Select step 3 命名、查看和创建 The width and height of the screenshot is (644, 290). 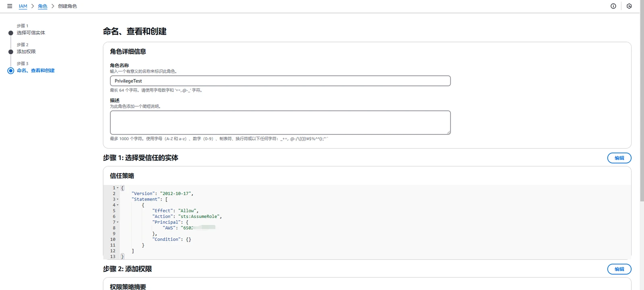point(35,70)
